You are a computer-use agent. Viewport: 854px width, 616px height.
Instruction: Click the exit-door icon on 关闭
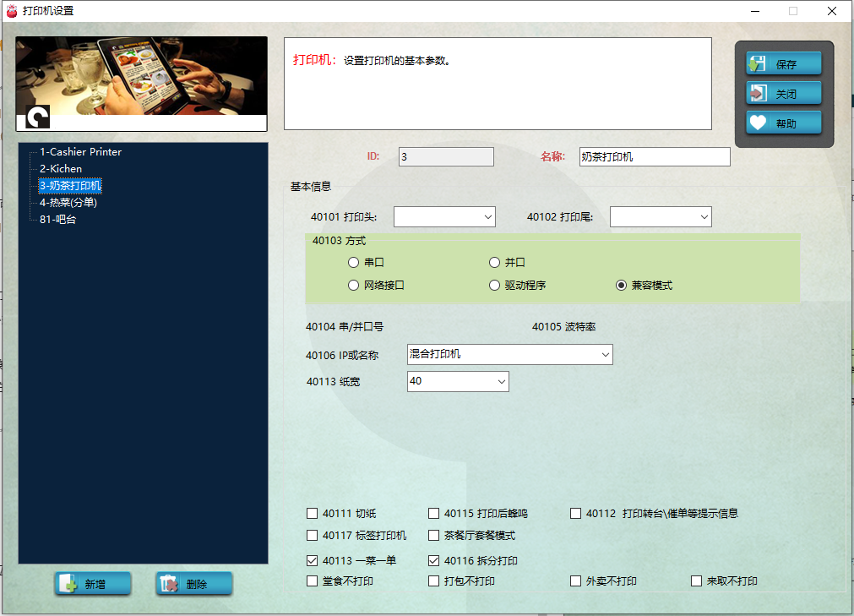pos(757,93)
